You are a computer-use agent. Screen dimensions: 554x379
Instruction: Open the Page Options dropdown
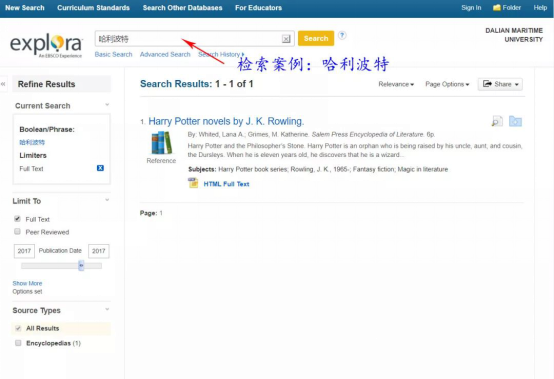click(x=447, y=84)
